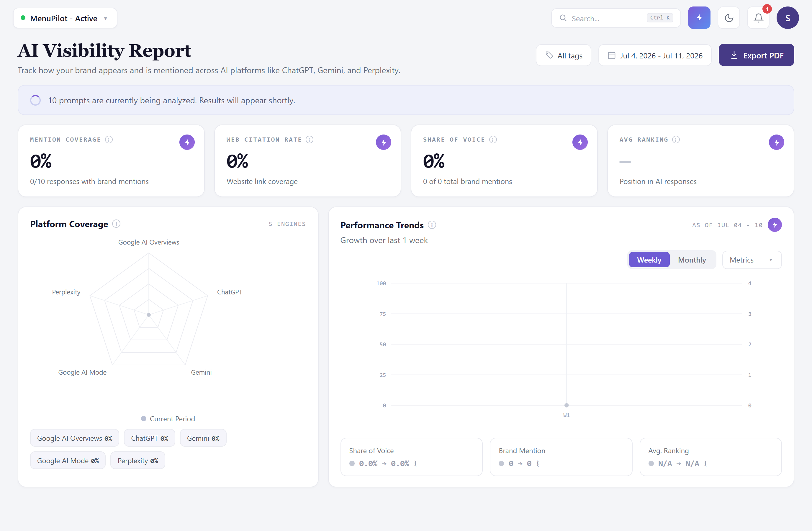
Task: Toggle Brand Mention trend series
Action: [561, 457]
